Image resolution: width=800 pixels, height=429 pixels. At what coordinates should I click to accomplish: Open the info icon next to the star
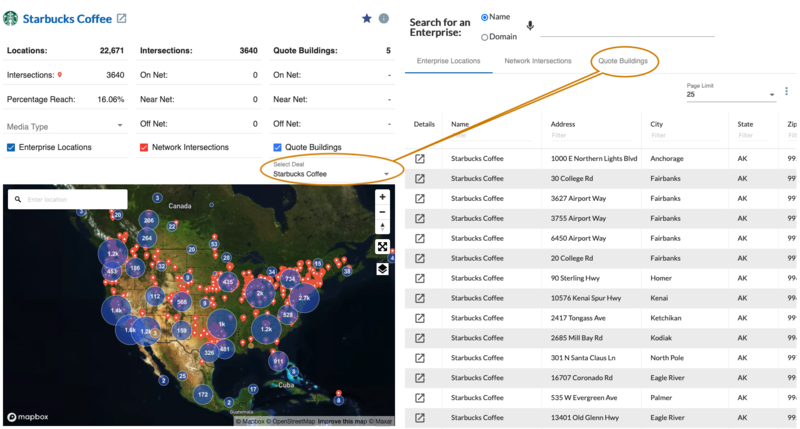384,18
